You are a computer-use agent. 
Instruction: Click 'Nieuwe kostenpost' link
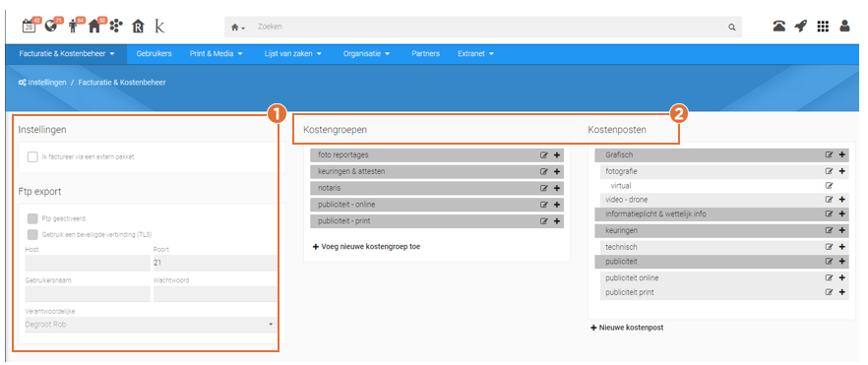627,328
